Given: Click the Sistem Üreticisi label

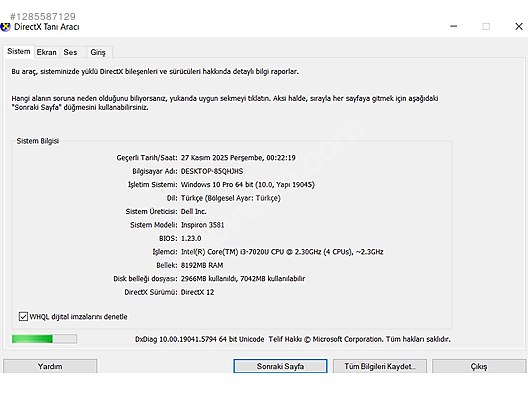Looking at the screenshot, I should click(152, 211).
